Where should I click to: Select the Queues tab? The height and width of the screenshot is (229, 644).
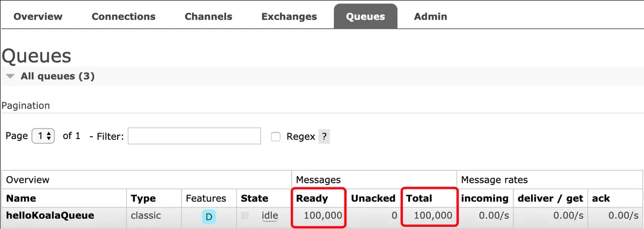point(365,17)
